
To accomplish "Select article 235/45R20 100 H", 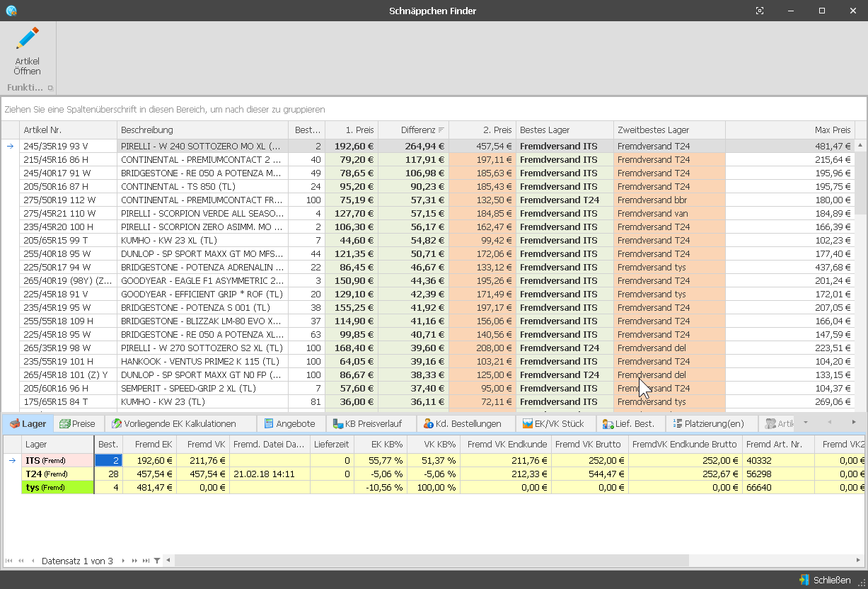I will (68, 227).
